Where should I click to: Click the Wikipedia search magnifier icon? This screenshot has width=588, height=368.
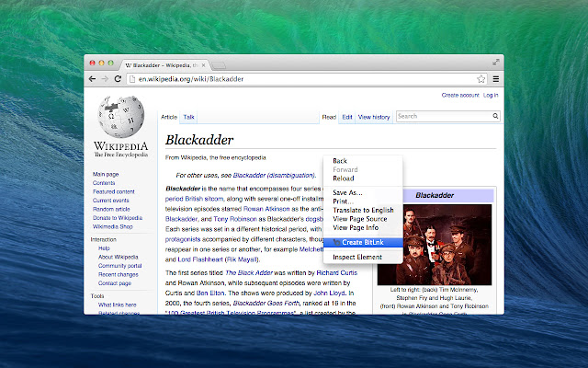pos(495,116)
